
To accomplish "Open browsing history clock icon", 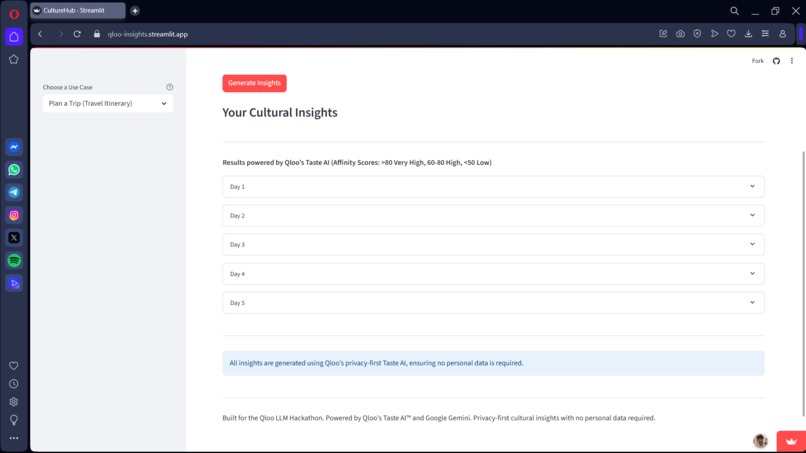I will 14,384.
